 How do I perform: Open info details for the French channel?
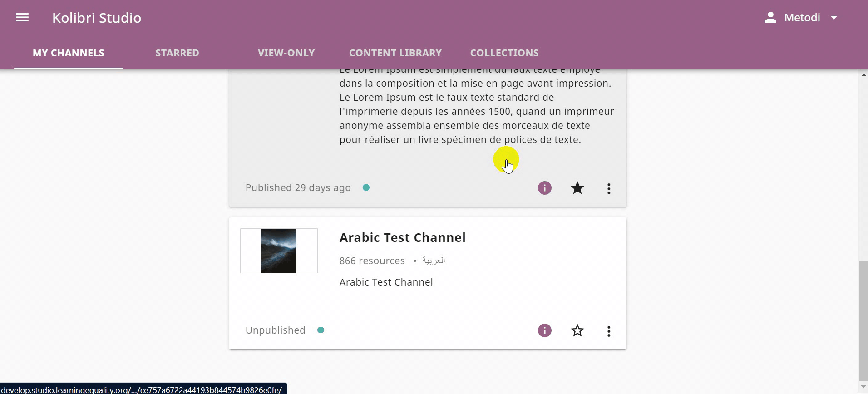pos(544,188)
